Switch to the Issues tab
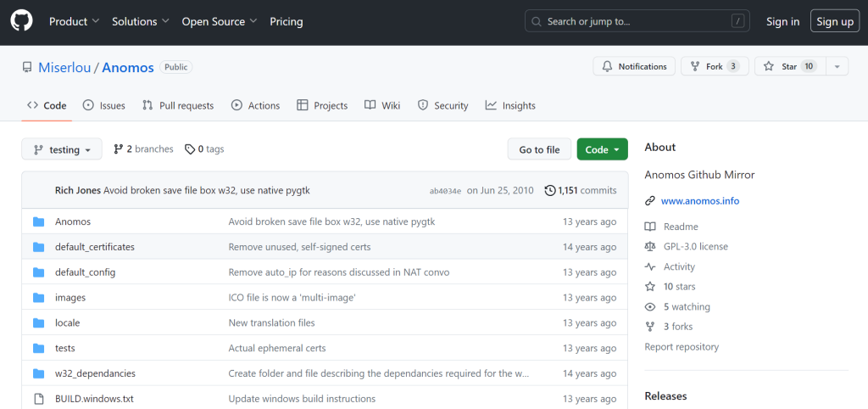The image size is (868, 409). (x=103, y=105)
